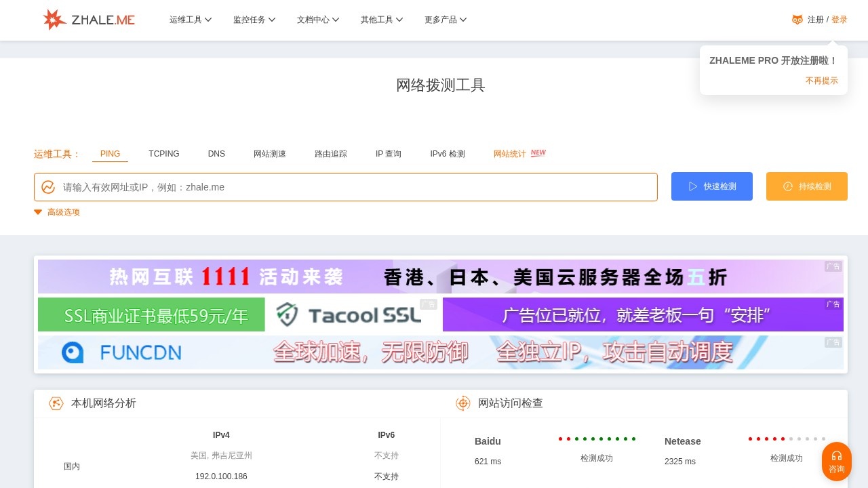Click the play icon on 快速检测 button
This screenshot has height=488, width=868.
pyautogui.click(x=693, y=186)
